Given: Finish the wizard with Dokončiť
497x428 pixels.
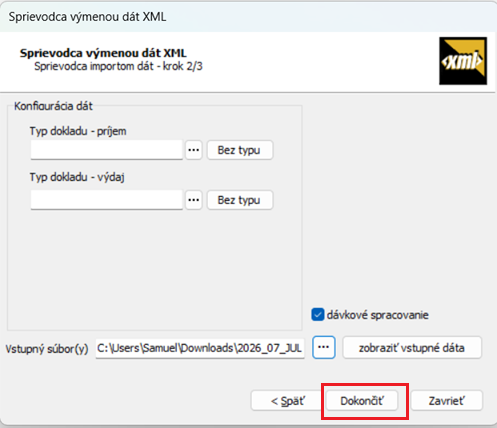Looking at the screenshot, I should [362, 401].
